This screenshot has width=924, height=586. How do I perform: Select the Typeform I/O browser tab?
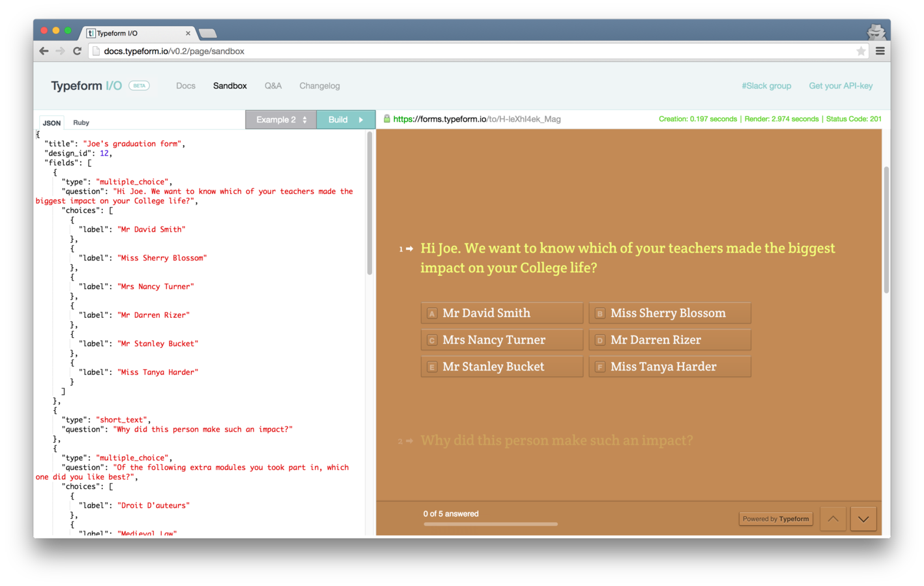tap(137, 33)
